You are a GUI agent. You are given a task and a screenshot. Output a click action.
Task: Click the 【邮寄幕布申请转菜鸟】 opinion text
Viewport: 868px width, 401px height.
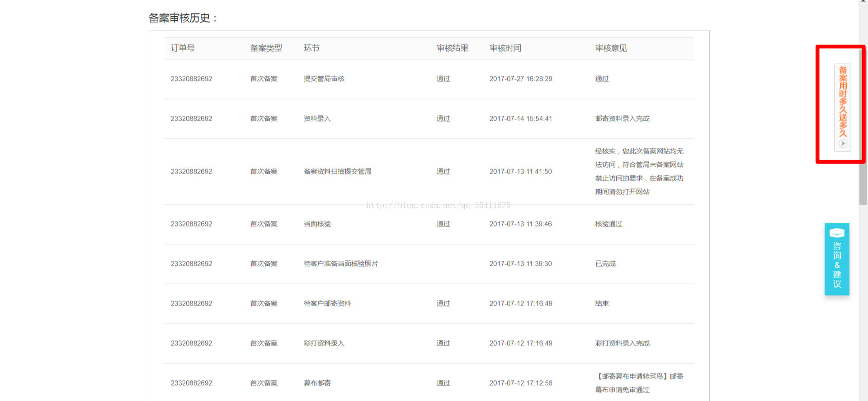point(639,383)
